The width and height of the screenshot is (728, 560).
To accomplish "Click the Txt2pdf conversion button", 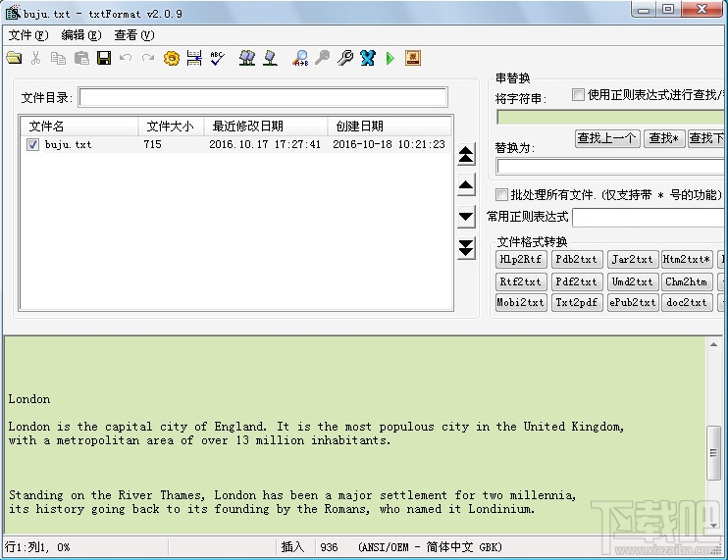I will pos(576,302).
